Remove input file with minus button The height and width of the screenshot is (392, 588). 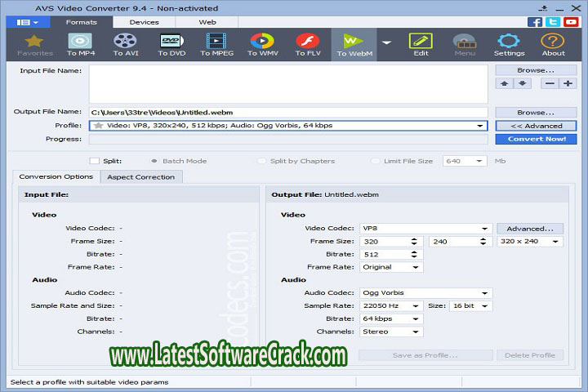(550, 83)
